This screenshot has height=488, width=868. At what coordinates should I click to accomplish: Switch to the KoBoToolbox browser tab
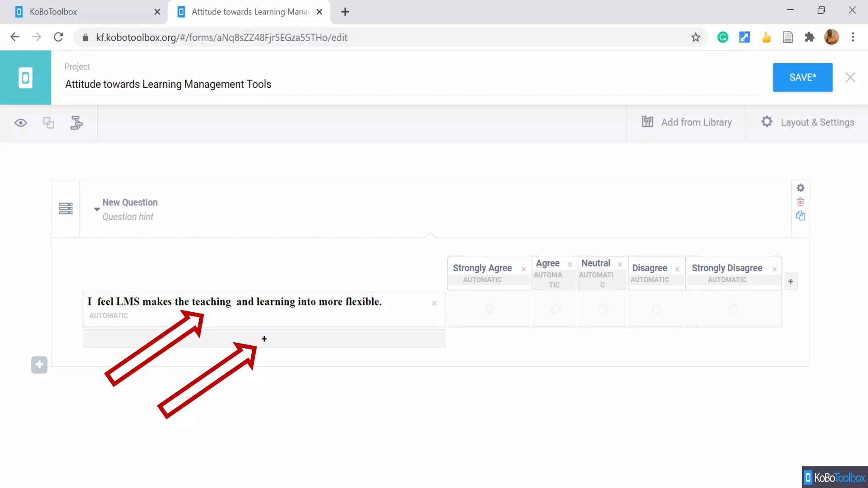(53, 12)
